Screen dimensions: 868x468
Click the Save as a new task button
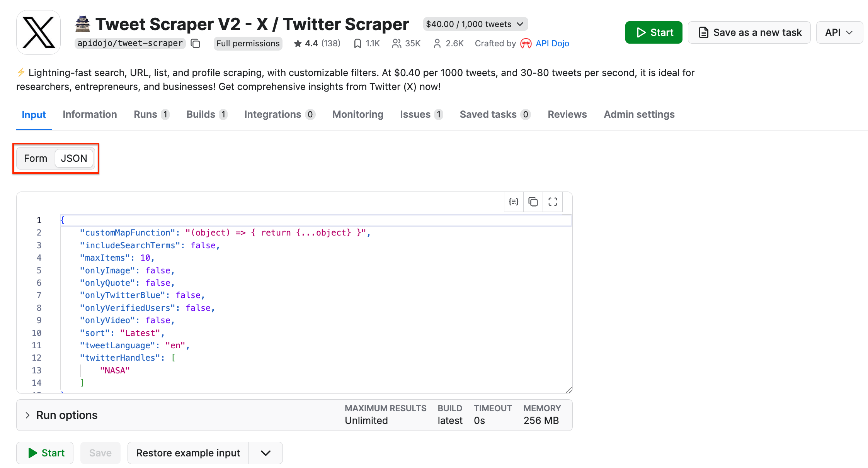(749, 32)
